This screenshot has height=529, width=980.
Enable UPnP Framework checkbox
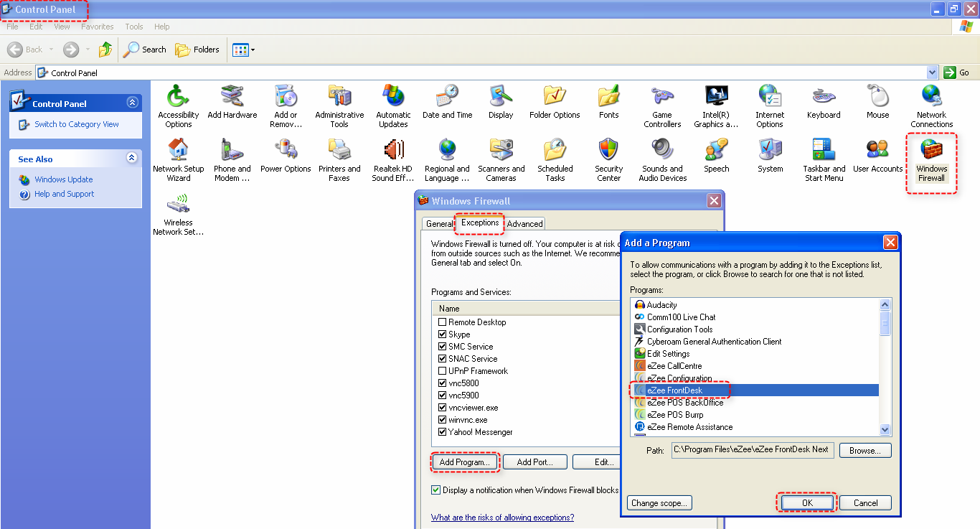[x=443, y=371]
